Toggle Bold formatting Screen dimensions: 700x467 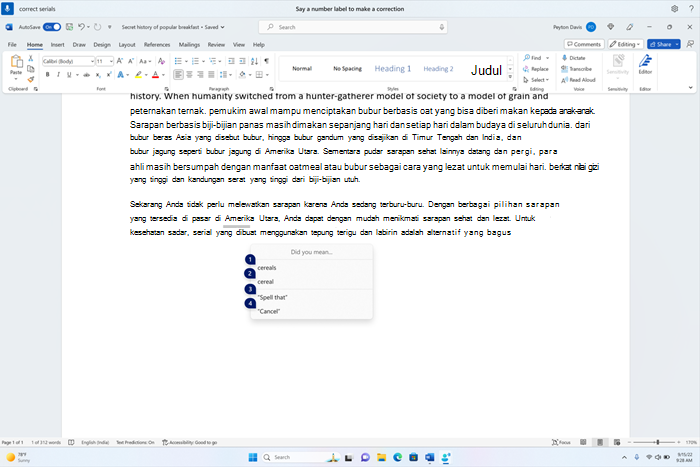tap(47, 75)
